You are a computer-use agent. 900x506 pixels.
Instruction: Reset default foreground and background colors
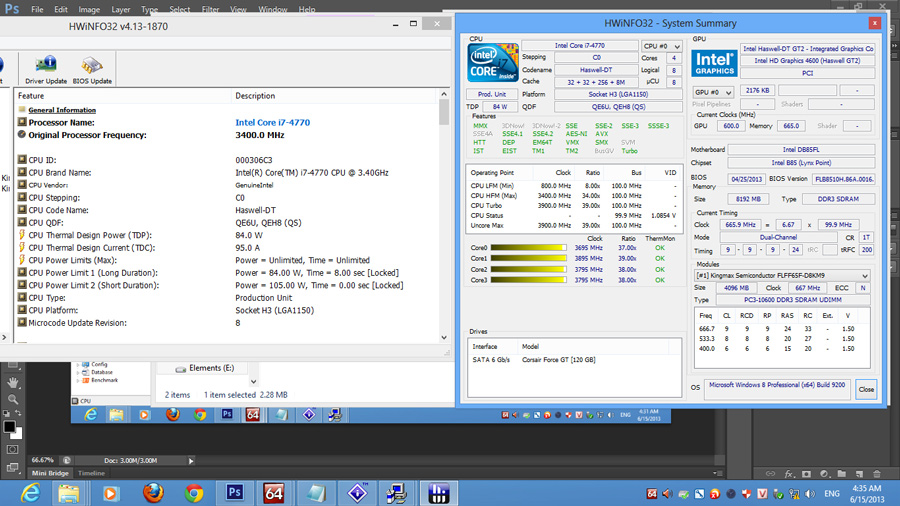click(6, 413)
